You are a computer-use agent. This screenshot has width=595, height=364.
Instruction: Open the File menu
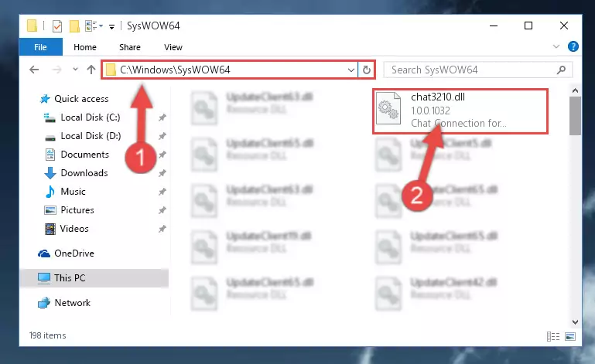(x=40, y=47)
